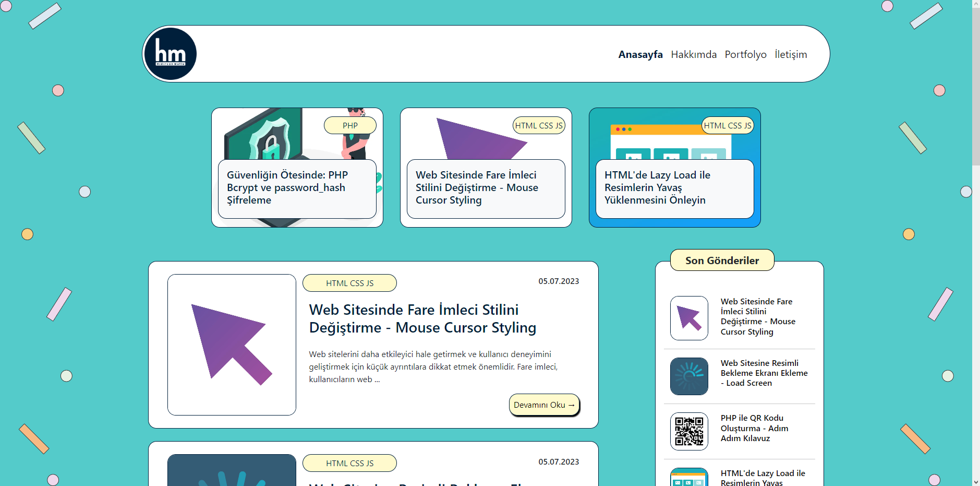Select the HTML CSS JS category tag in the first post

click(x=349, y=283)
